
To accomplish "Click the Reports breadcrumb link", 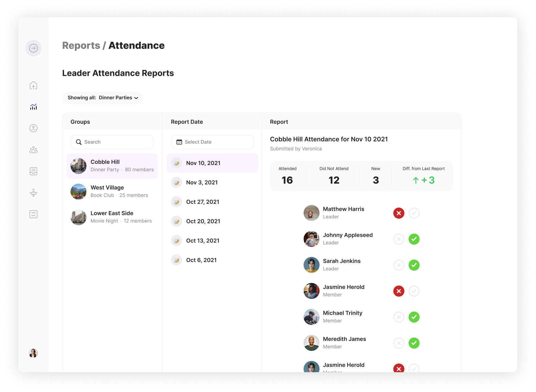I will [x=81, y=45].
